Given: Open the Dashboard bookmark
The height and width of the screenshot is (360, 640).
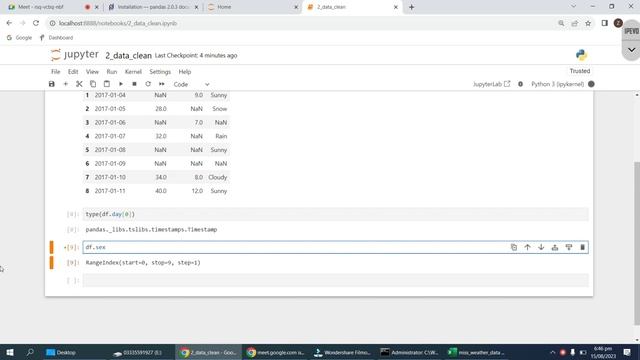Looking at the screenshot, I should 56,38.
